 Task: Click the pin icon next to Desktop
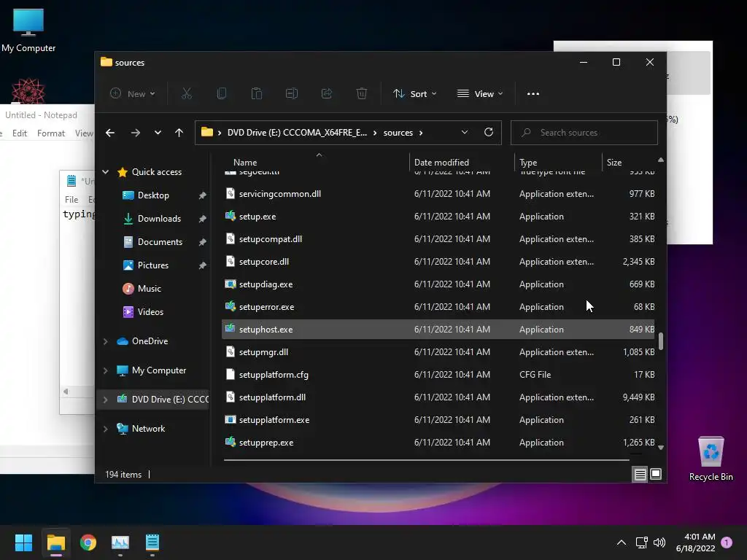[x=203, y=195]
